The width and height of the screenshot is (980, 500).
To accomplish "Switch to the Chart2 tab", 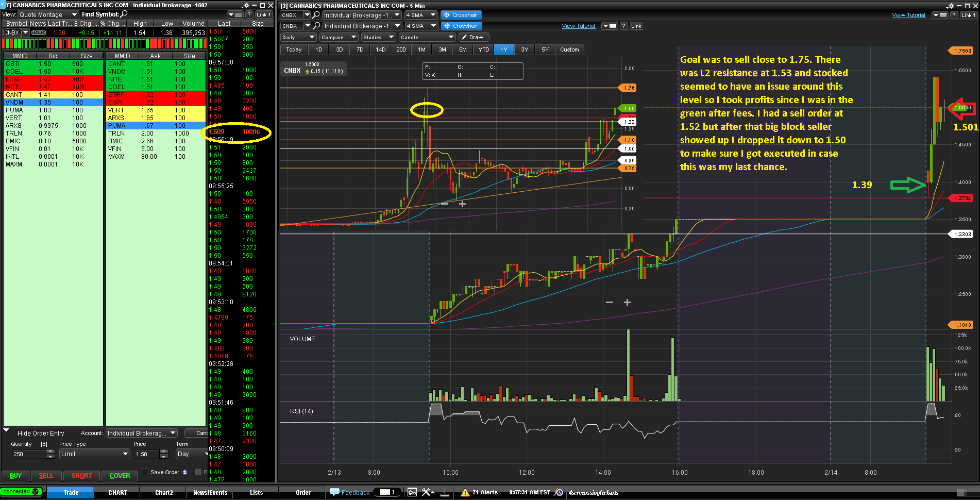I will pyautogui.click(x=164, y=492).
